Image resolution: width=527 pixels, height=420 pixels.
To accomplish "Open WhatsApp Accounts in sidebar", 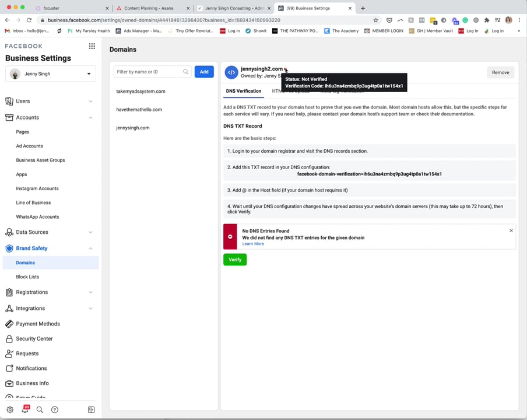I will [x=37, y=217].
